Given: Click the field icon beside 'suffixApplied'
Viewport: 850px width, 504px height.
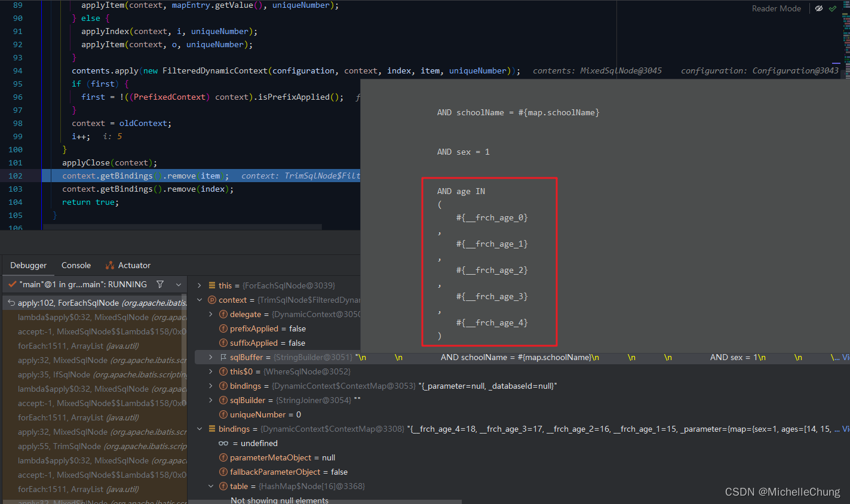Looking at the screenshot, I should pyautogui.click(x=223, y=343).
